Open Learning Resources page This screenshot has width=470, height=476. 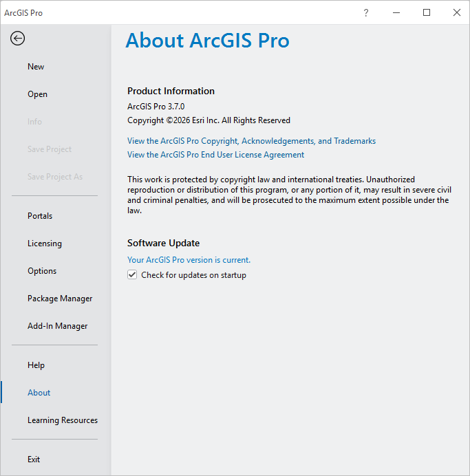(x=63, y=420)
